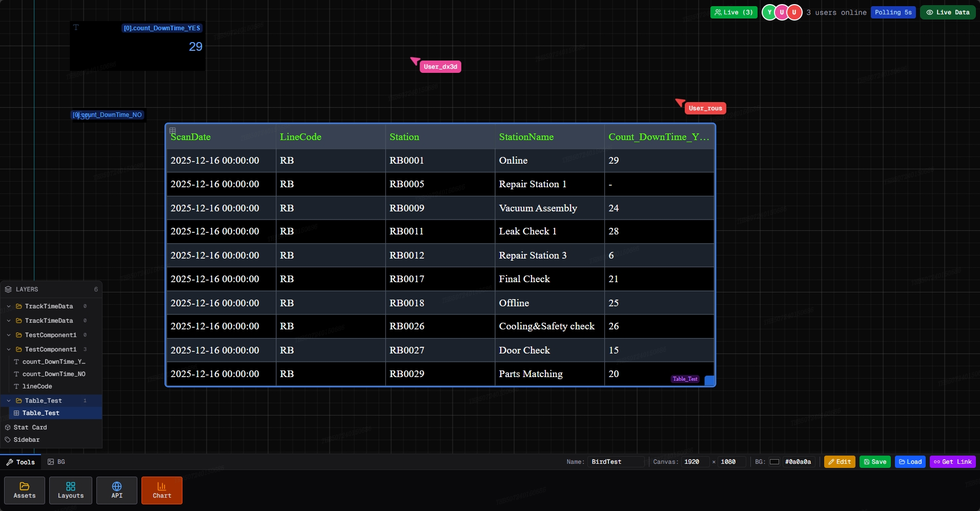Click the Layers stack icon
Screen dimensions: 980x511
pyautogui.click(x=8, y=289)
